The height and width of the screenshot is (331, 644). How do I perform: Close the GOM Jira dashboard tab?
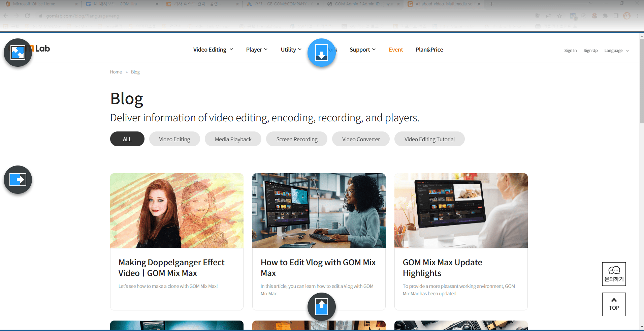coord(157,4)
